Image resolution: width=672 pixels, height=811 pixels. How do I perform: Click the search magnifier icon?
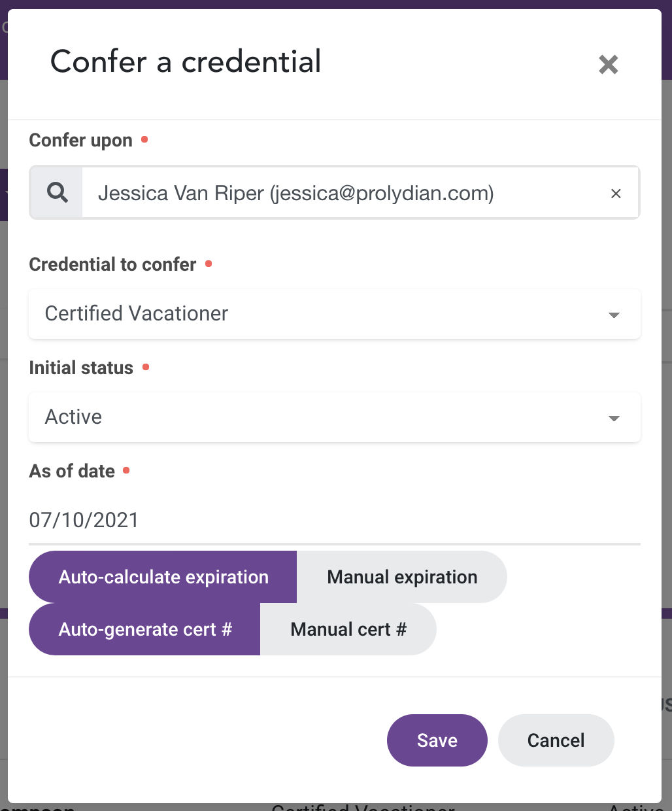point(58,192)
